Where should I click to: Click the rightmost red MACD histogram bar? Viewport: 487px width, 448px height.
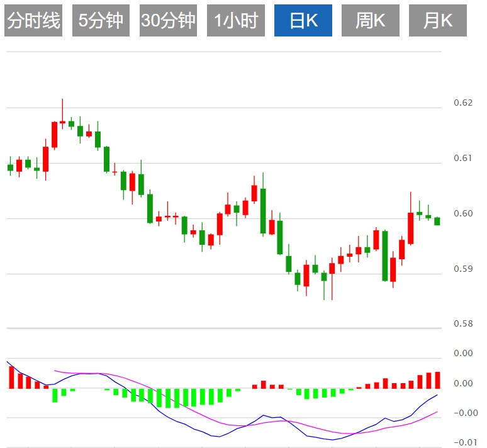(437, 380)
